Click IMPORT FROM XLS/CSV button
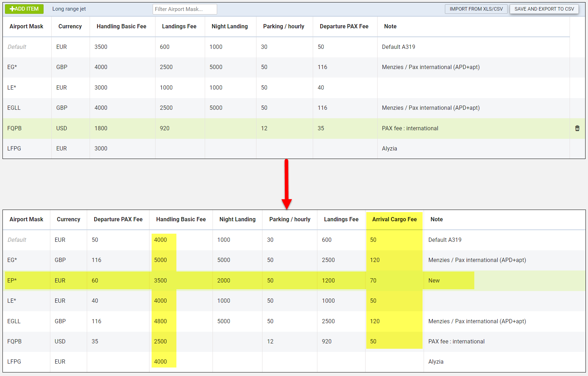This screenshot has height=376, width=588. point(476,9)
